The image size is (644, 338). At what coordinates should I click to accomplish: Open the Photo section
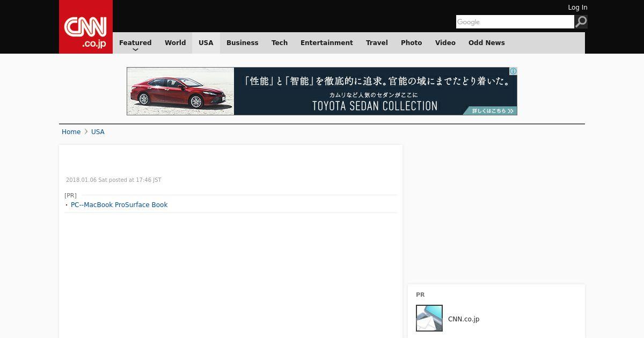pyautogui.click(x=412, y=43)
